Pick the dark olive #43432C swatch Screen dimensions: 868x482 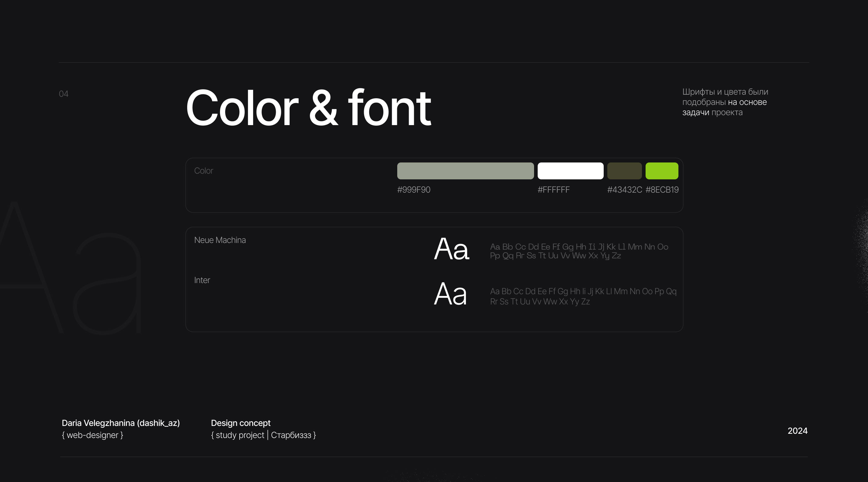pyautogui.click(x=624, y=171)
